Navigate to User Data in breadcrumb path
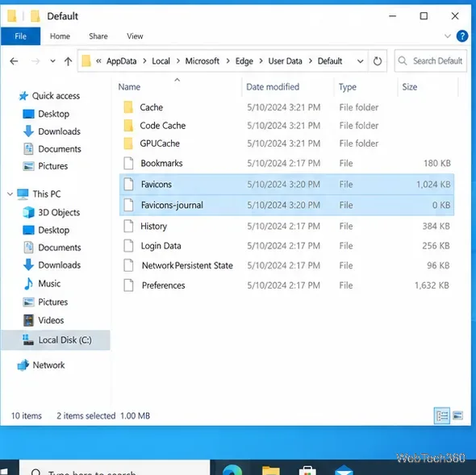The image size is (476, 475). (285, 61)
